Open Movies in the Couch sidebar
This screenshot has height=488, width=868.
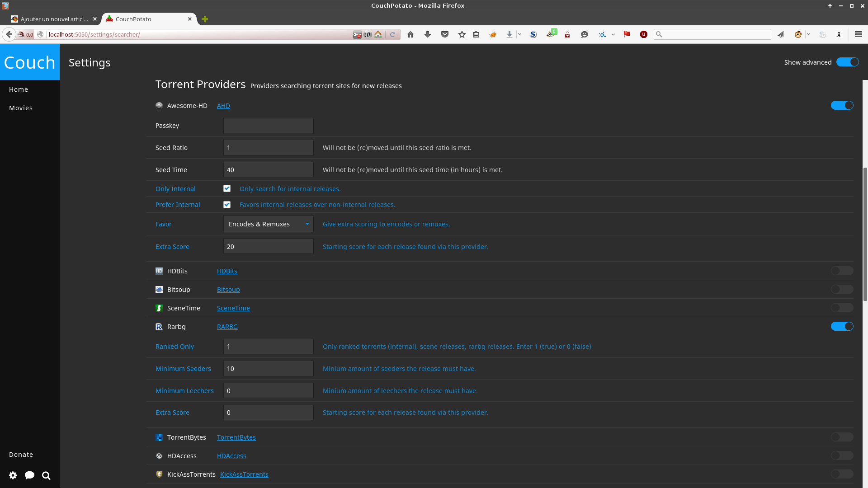(21, 108)
